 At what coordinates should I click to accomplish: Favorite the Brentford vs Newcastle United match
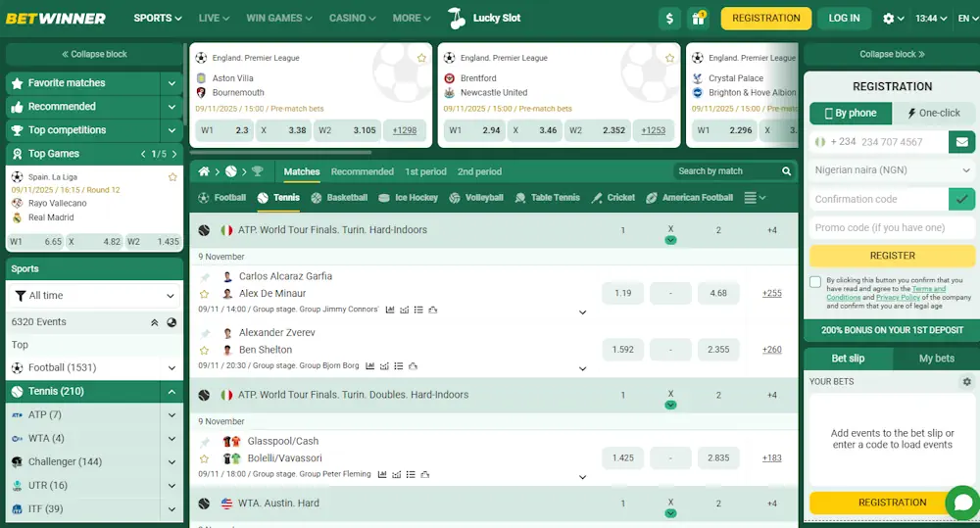(x=669, y=58)
